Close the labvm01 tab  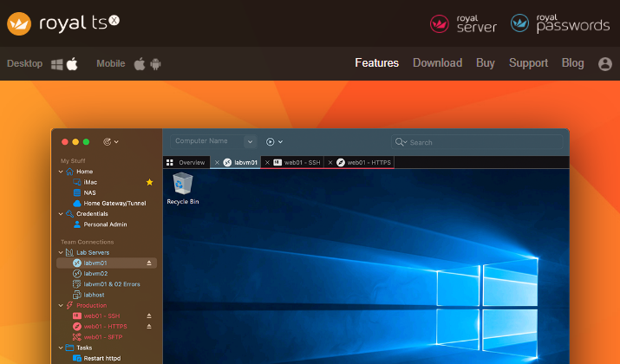(217, 162)
